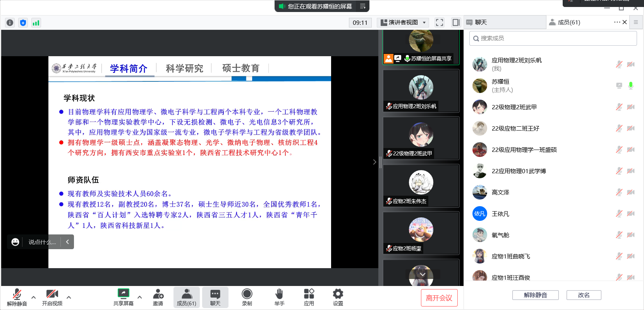The height and width of the screenshot is (310, 644).
Task: Click the blue security shield icon
Action: pyautogui.click(x=23, y=22)
